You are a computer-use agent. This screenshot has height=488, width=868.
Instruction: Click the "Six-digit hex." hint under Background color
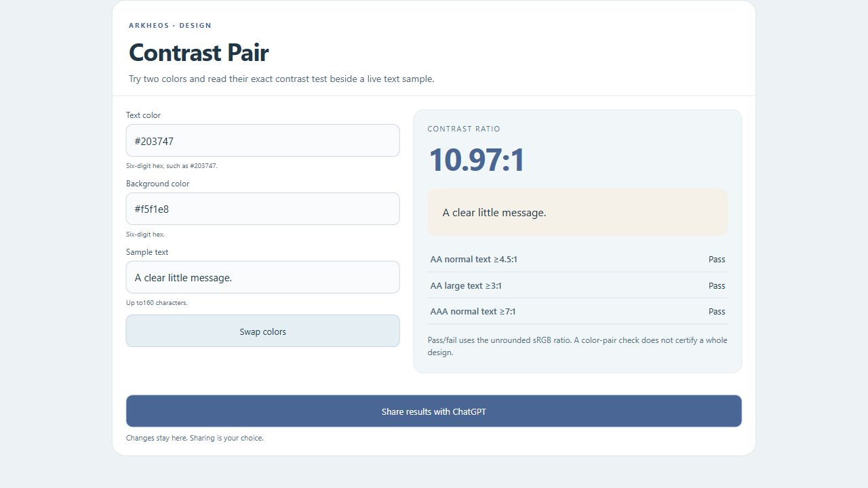click(145, 235)
